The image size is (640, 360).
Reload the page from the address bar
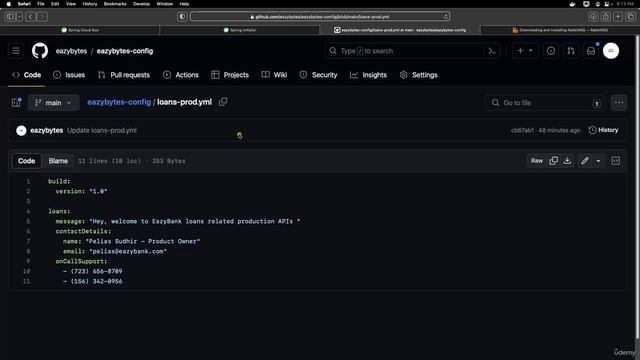coord(446,17)
